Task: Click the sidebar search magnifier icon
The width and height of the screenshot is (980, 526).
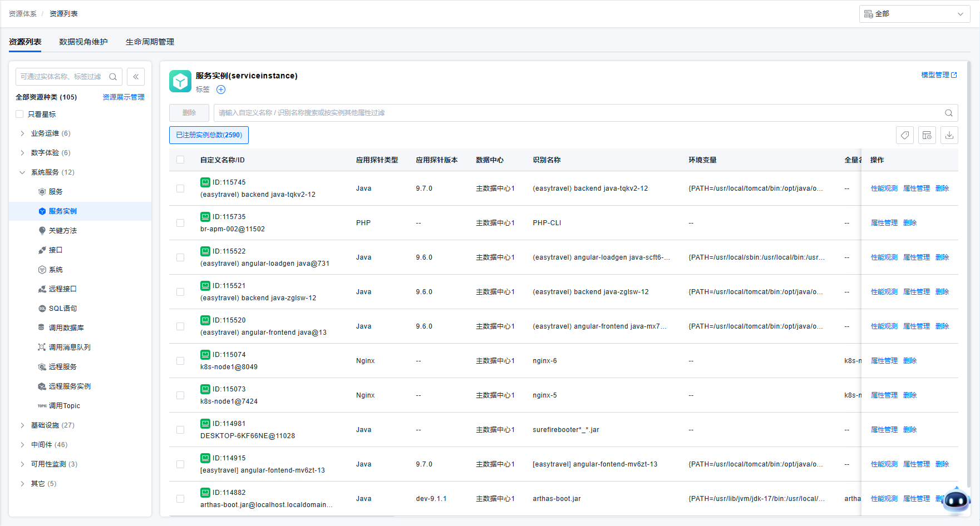Action: coord(113,77)
